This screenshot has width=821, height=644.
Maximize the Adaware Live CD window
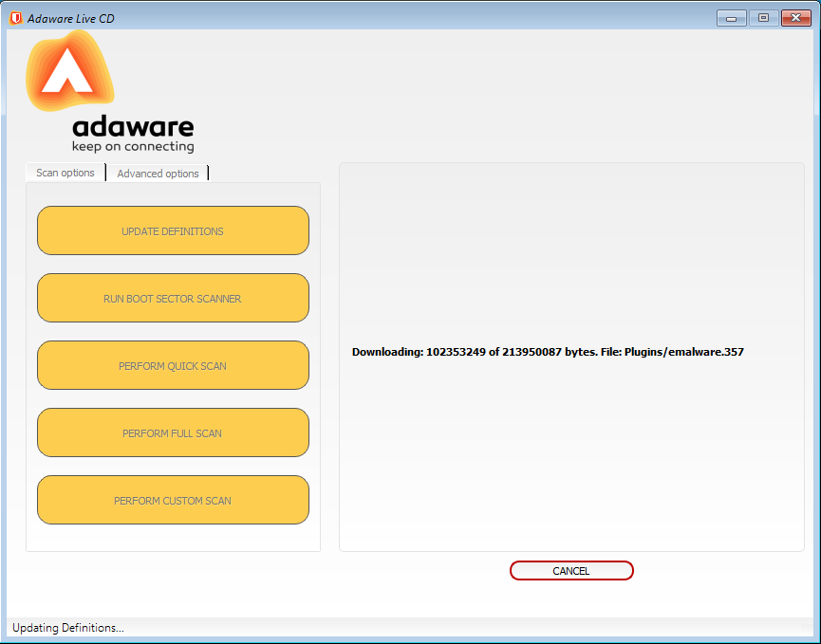[763, 18]
